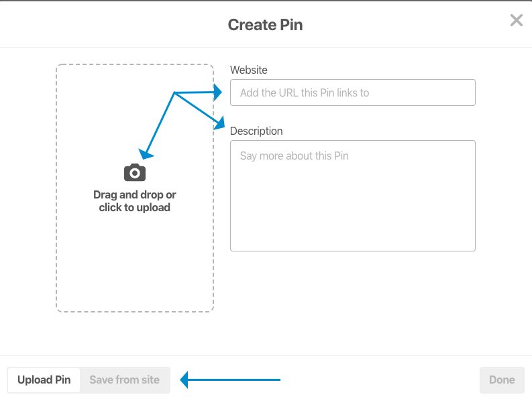532x403 pixels.
Task: Click "Add the URL this Pin links to" placeholder
Action: [x=305, y=93]
